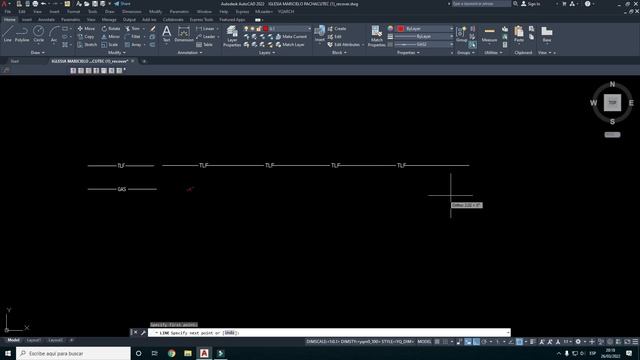This screenshot has width=640, height=360.
Task: Toggle clean screen in status bar
Action: (627, 342)
